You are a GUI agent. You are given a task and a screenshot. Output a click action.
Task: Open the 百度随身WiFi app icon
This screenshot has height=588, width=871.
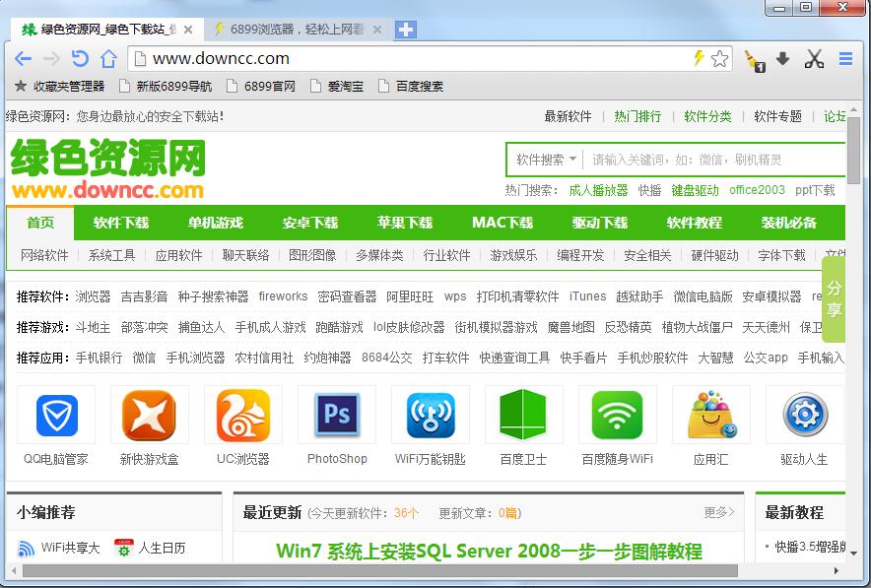point(618,415)
